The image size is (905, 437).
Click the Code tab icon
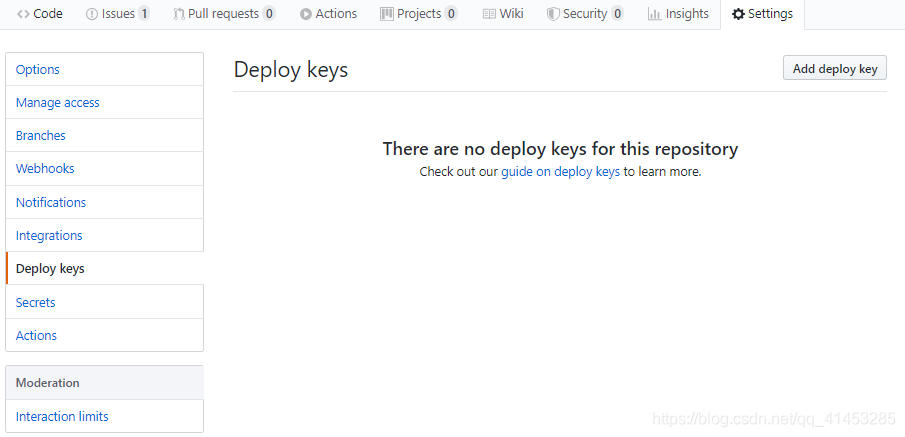click(24, 14)
